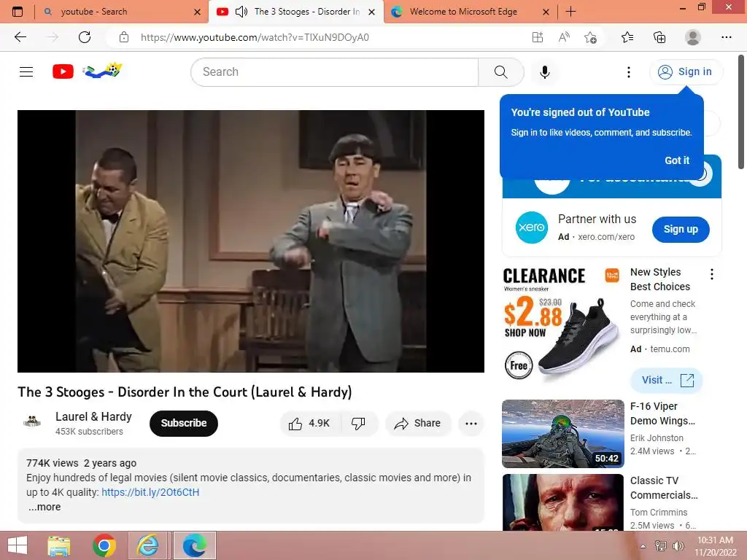Subscribe to Laurel & Hardy channel
Viewport: 747px width, 560px height.
(183, 423)
